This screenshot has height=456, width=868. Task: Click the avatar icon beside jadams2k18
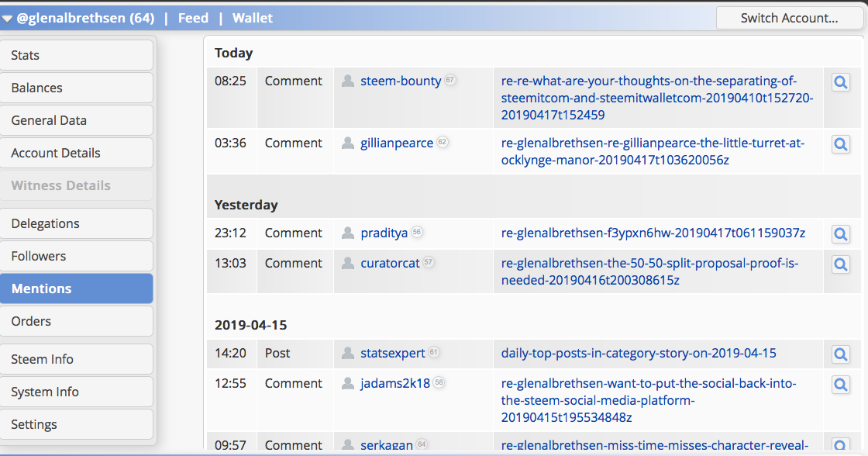(x=348, y=383)
